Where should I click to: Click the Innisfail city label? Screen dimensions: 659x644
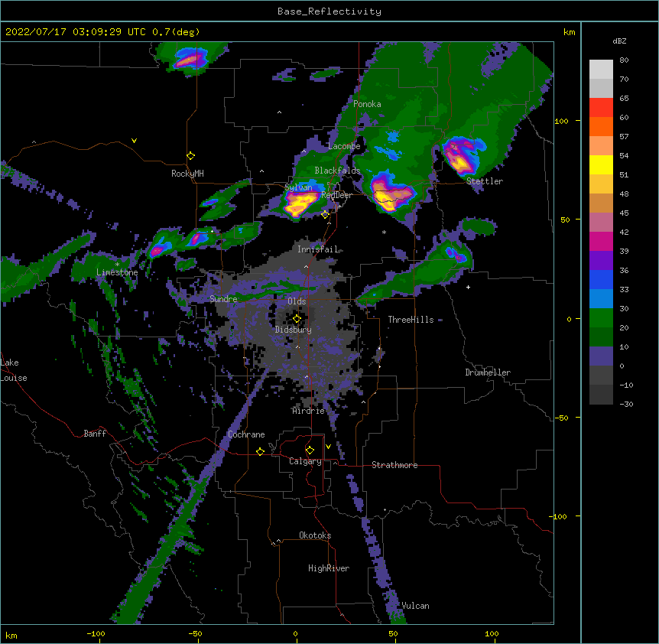click(317, 249)
